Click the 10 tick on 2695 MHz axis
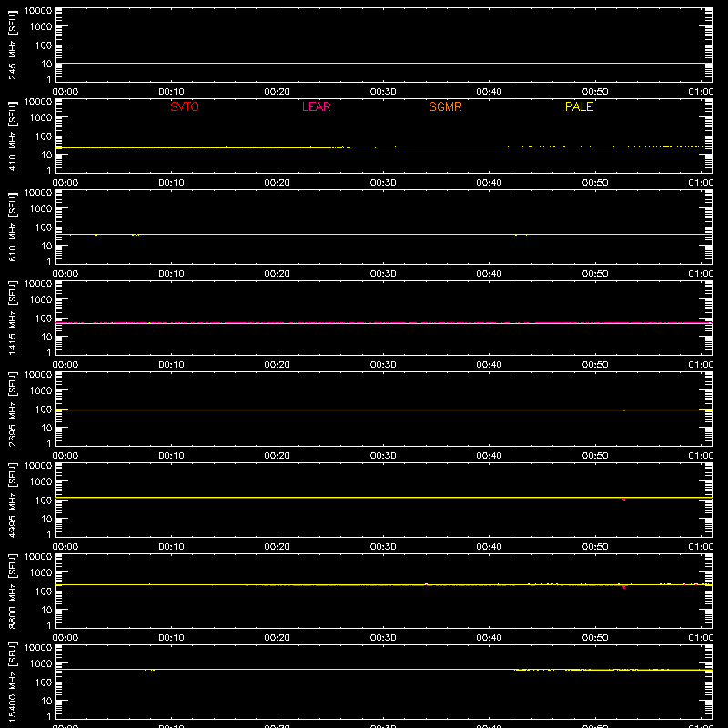Image resolution: width=728 pixels, height=728 pixels. [47, 428]
